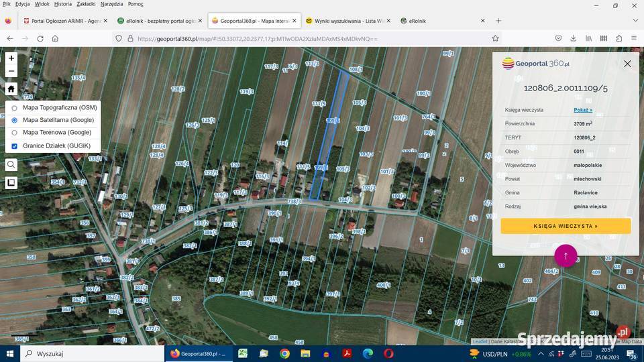Reload the page in the browser toolbar

40,39
